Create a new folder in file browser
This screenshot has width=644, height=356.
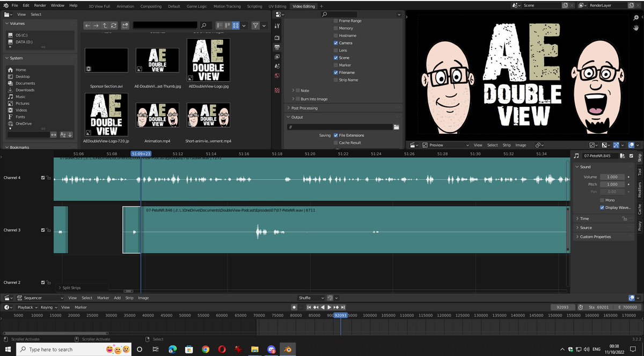(125, 25)
